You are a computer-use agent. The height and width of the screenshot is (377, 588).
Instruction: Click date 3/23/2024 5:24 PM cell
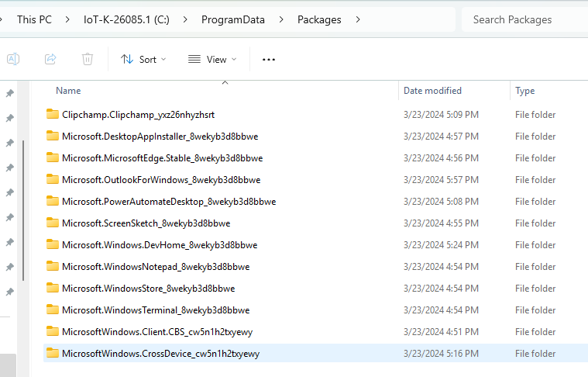tap(441, 245)
